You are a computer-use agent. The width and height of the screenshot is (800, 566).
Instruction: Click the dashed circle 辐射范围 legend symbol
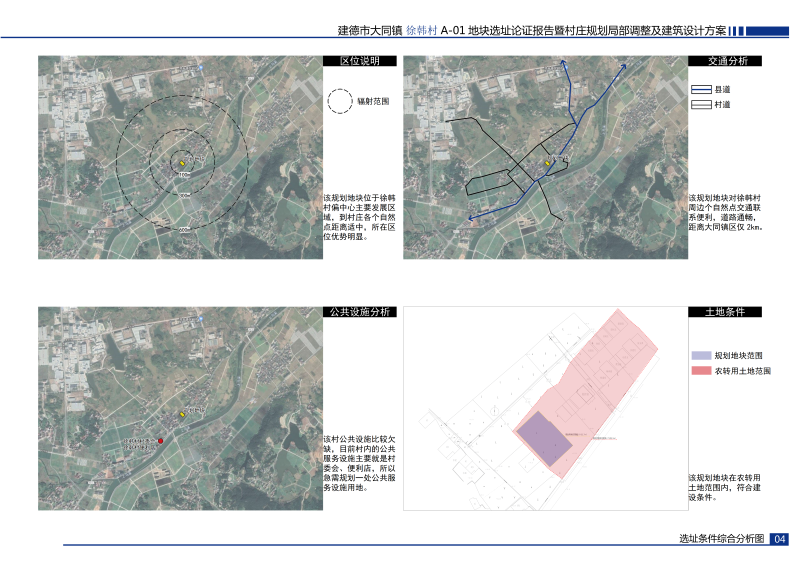click(340, 101)
